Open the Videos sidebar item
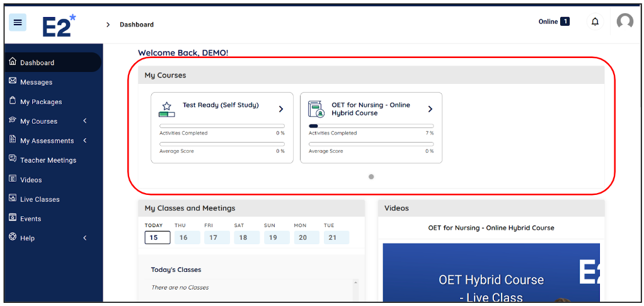Screen dimensions: 644x306 pyautogui.click(x=31, y=180)
